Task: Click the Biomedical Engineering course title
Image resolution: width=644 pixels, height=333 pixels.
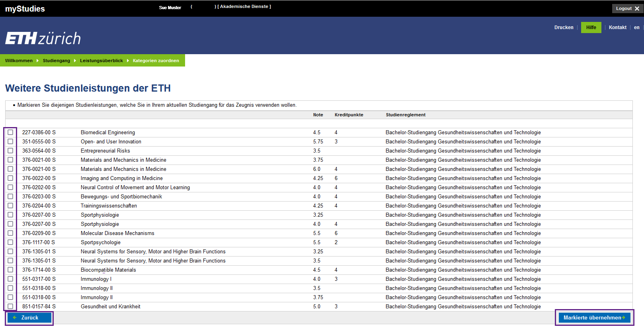Action: pos(108,132)
